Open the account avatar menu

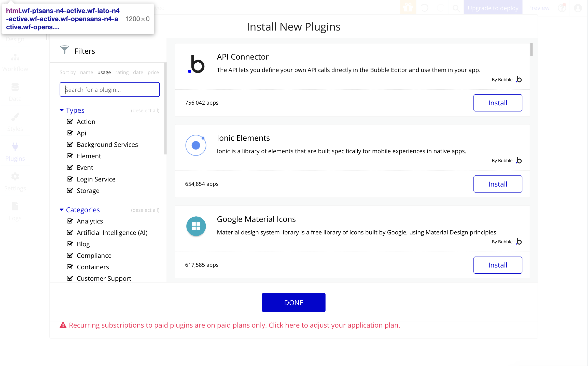click(x=578, y=8)
